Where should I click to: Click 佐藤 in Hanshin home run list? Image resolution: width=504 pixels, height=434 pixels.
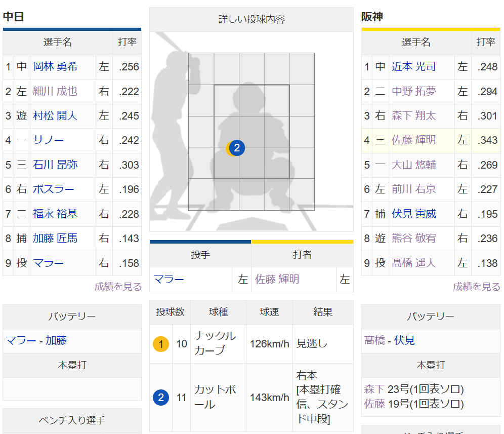[x=374, y=404]
